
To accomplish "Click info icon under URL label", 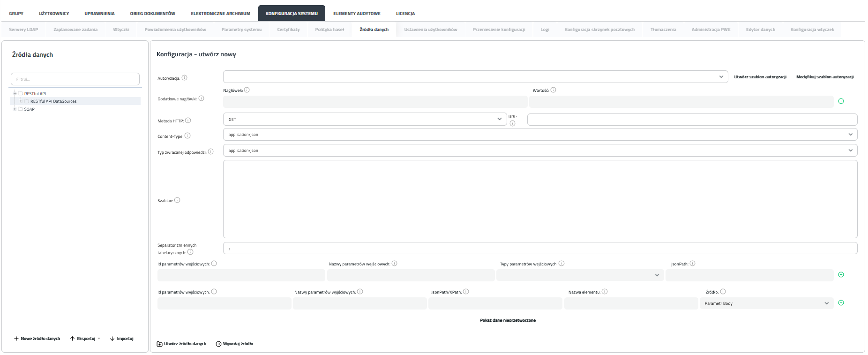I will click(x=512, y=124).
